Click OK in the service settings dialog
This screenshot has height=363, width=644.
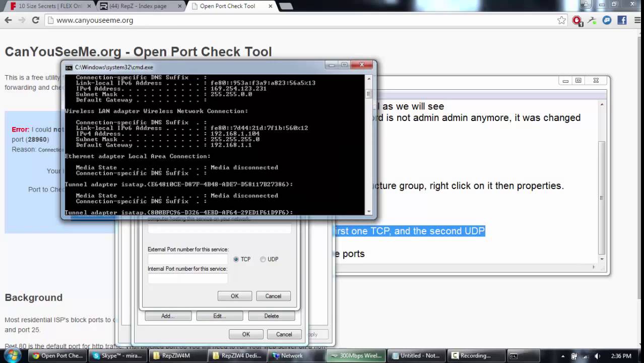[x=235, y=296]
